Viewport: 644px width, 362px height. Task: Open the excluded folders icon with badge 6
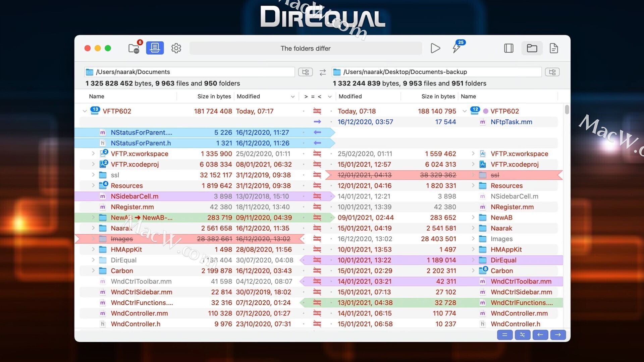135,48
